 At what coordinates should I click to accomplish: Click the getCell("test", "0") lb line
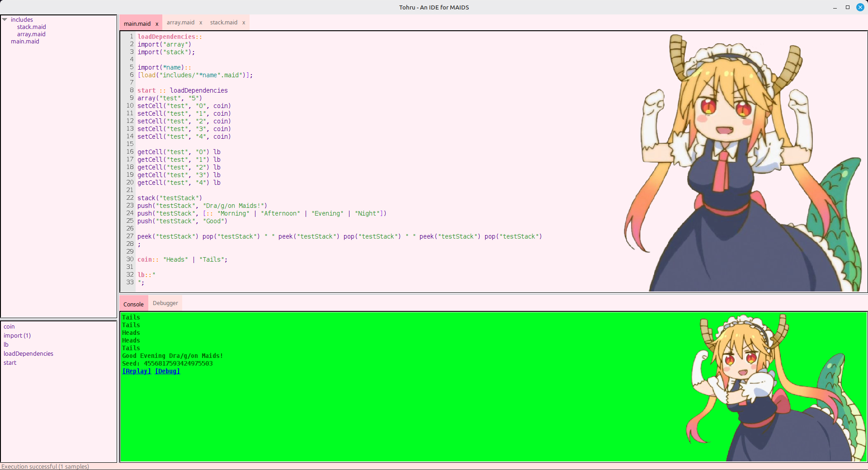tap(179, 152)
